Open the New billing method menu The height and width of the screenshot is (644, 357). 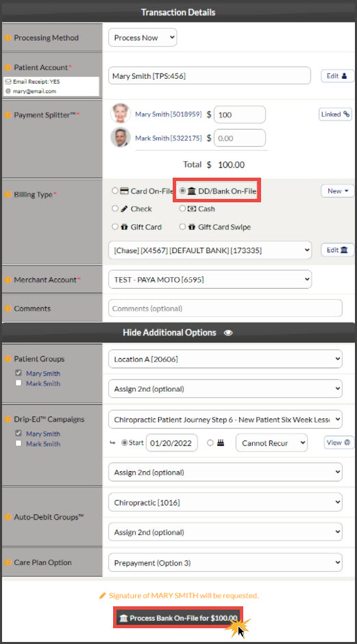[337, 191]
